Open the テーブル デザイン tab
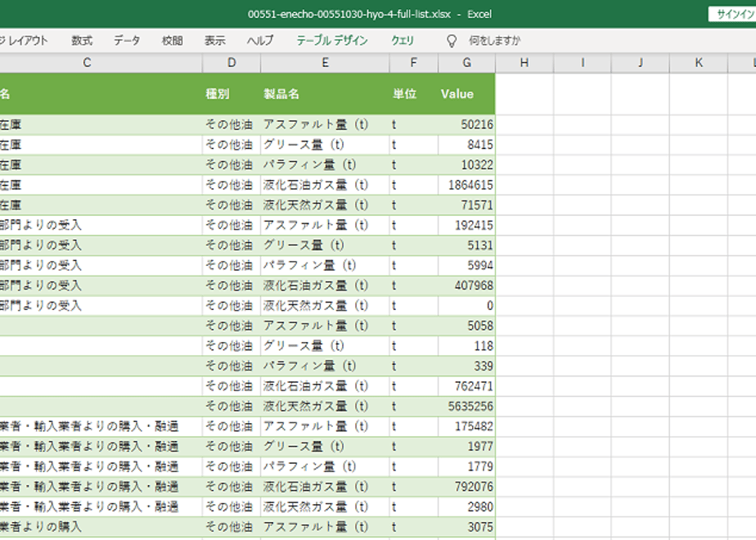The image size is (756, 540). [x=332, y=41]
